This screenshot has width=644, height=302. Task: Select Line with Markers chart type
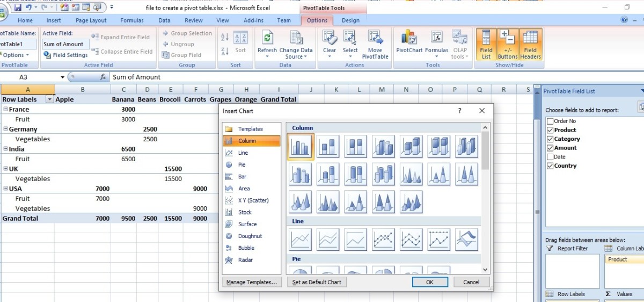click(384, 240)
